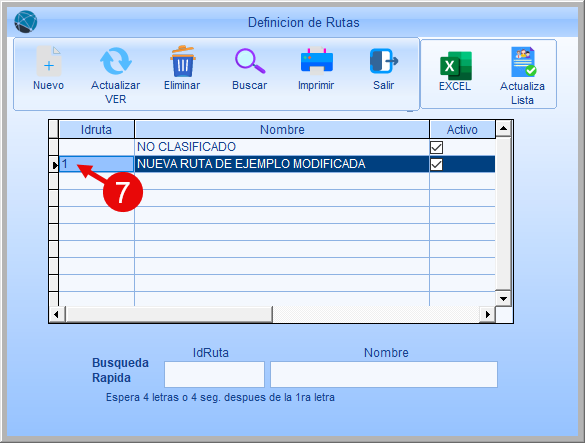This screenshot has width=585, height=443.
Task: Click the Idruta column header
Action: pos(96,130)
